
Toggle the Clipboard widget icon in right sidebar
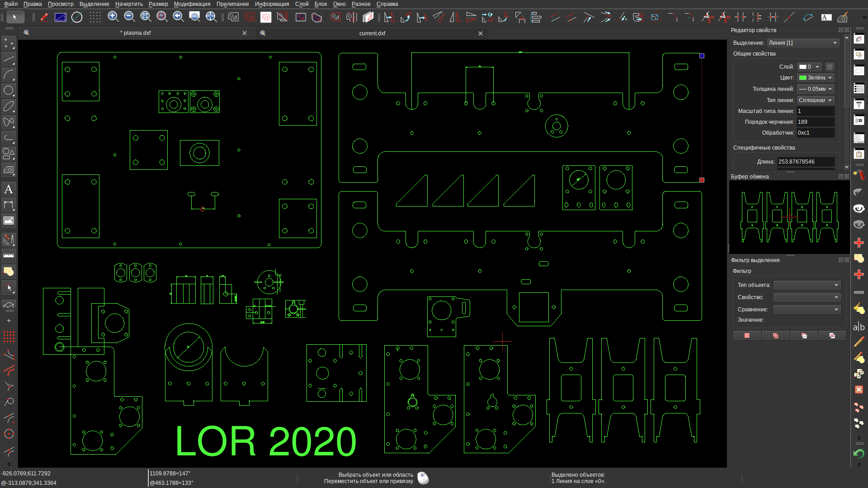point(859,154)
